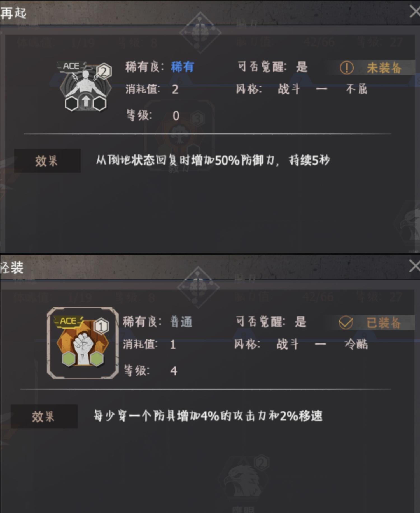This screenshot has height=513, width=420.
Task: Select the blue 稀有 rarity text
Action: [x=183, y=67]
